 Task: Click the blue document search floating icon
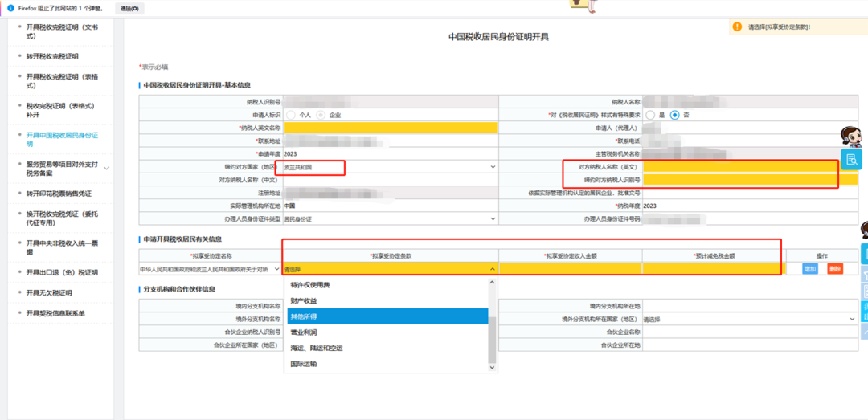coord(851,160)
